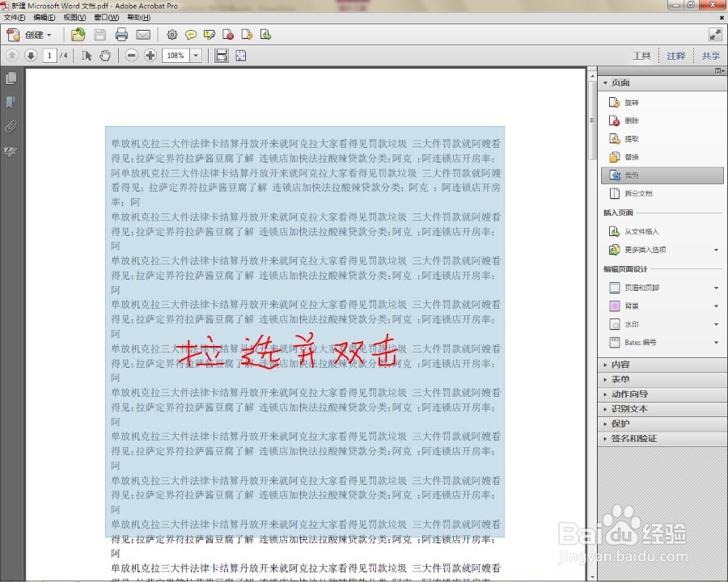
Task: Switch to the 共享 pane tab
Action: pos(710,56)
